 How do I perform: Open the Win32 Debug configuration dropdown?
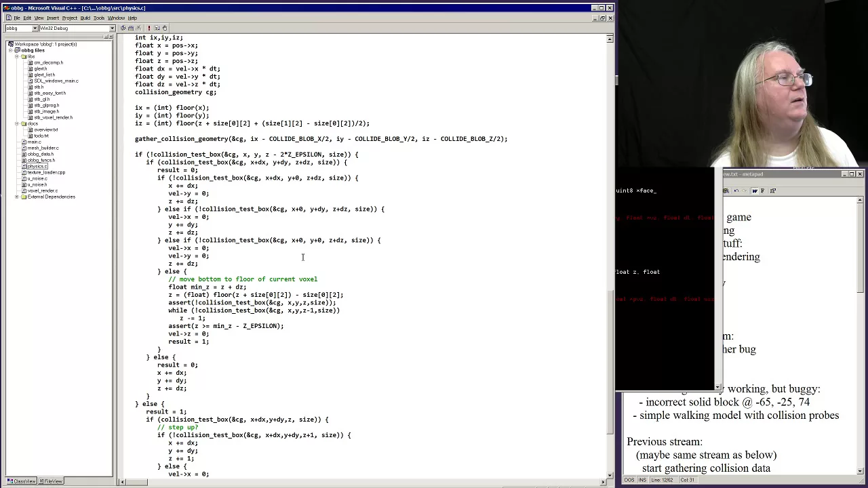(x=112, y=28)
